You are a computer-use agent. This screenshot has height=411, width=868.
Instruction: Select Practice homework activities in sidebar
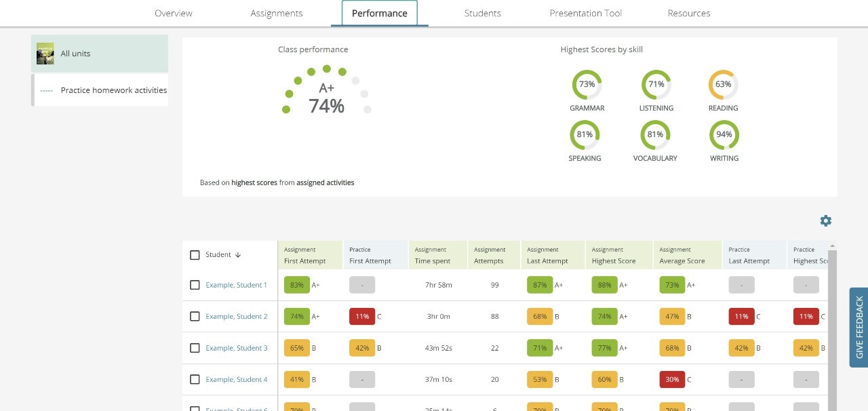pyautogui.click(x=113, y=90)
